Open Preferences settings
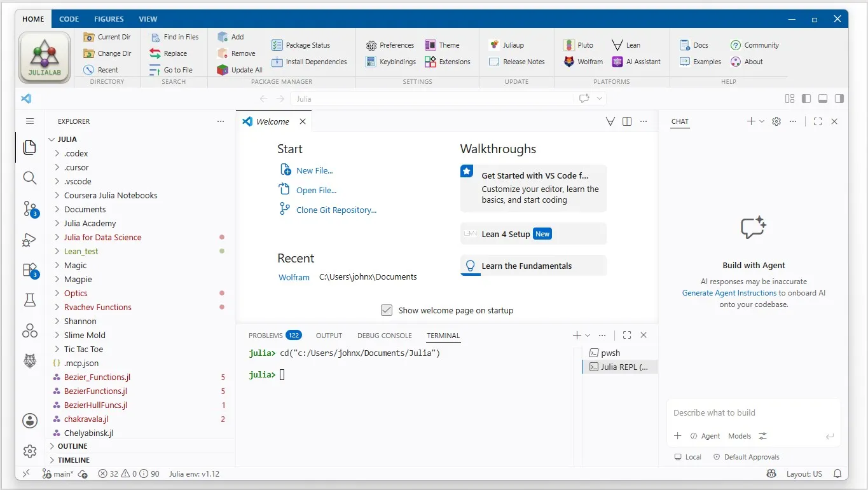This screenshot has height=490, width=868. point(390,45)
